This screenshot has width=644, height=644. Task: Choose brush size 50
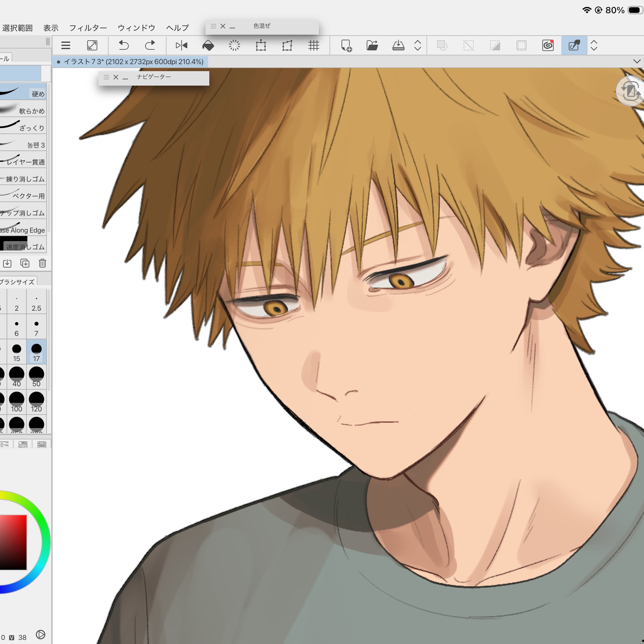pyautogui.click(x=36, y=376)
